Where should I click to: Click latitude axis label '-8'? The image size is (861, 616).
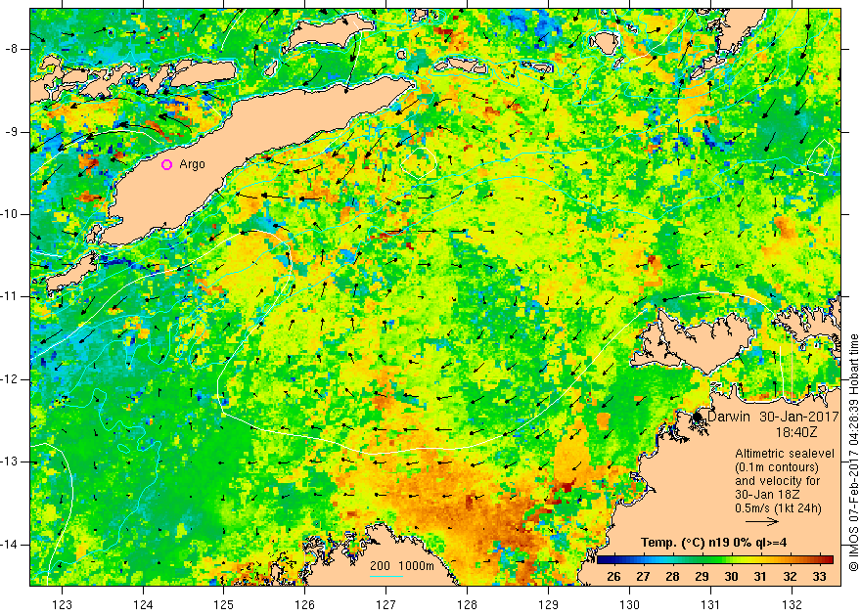click(12, 49)
